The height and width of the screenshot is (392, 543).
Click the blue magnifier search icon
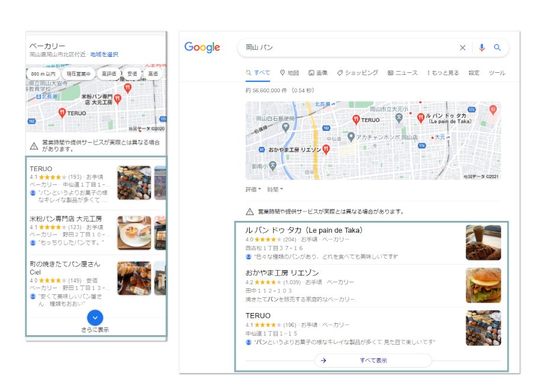click(497, 48)
